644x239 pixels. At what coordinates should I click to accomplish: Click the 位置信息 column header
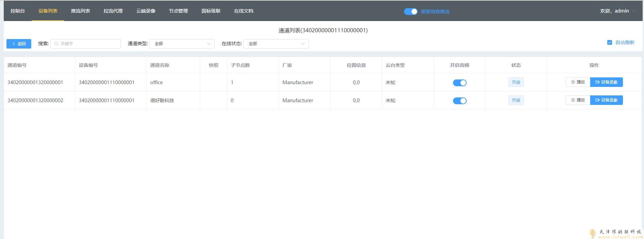tap(356, 65)
